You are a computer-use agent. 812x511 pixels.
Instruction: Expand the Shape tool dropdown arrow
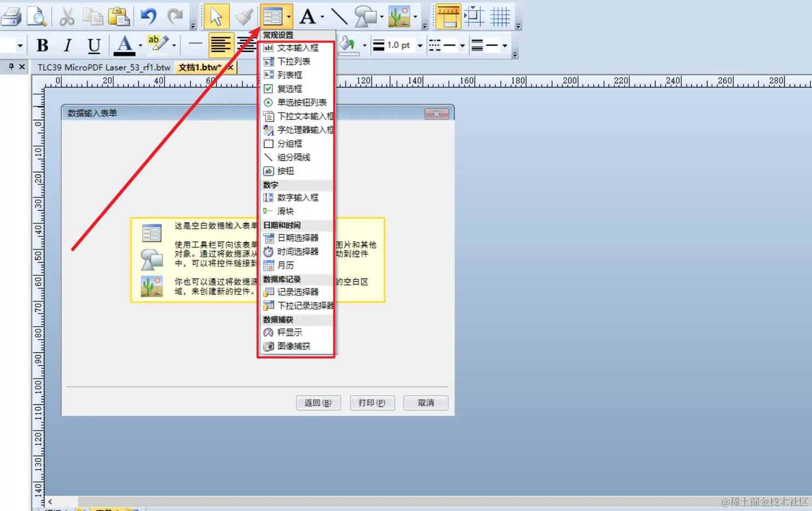381,16
